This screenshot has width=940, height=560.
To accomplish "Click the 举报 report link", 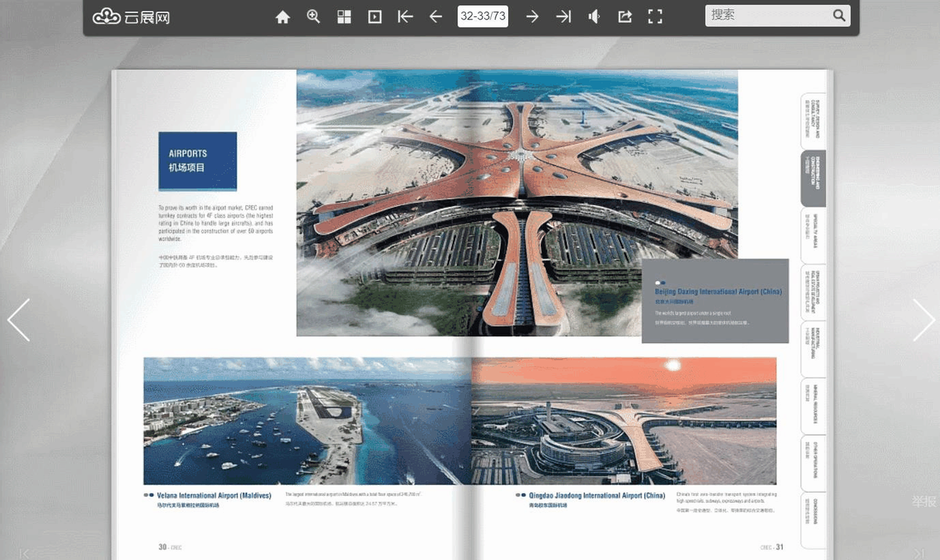I will pos(924,501).
